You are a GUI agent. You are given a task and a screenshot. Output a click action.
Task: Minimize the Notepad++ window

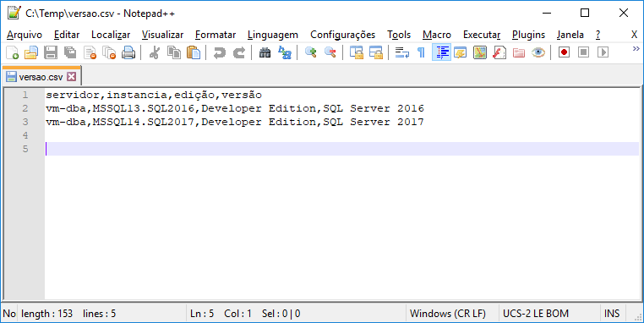547,14
